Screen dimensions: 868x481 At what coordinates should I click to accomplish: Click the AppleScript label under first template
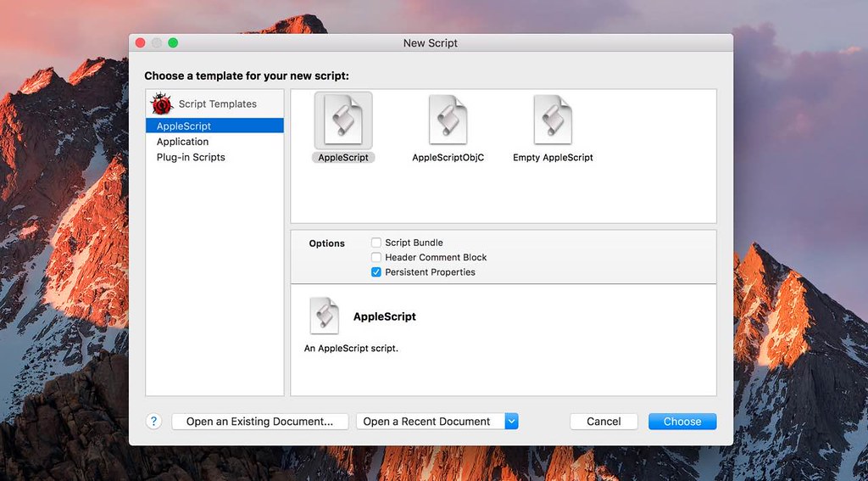(343, 158)
